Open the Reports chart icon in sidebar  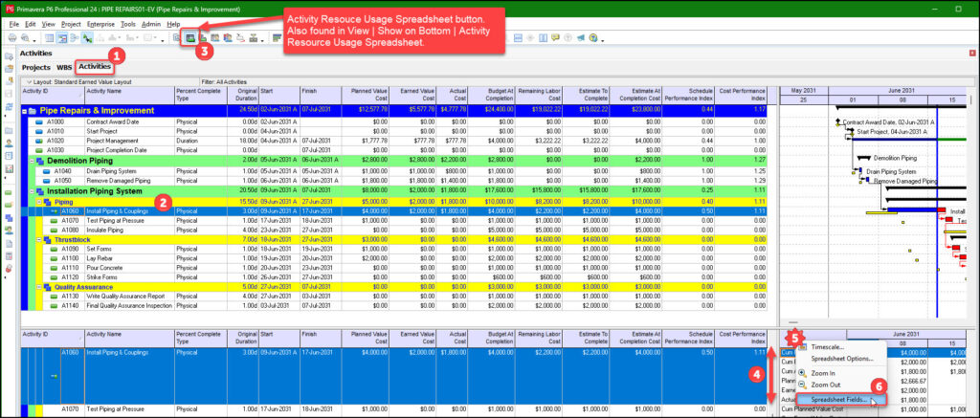pyautogui.click(x=9, y=168)
